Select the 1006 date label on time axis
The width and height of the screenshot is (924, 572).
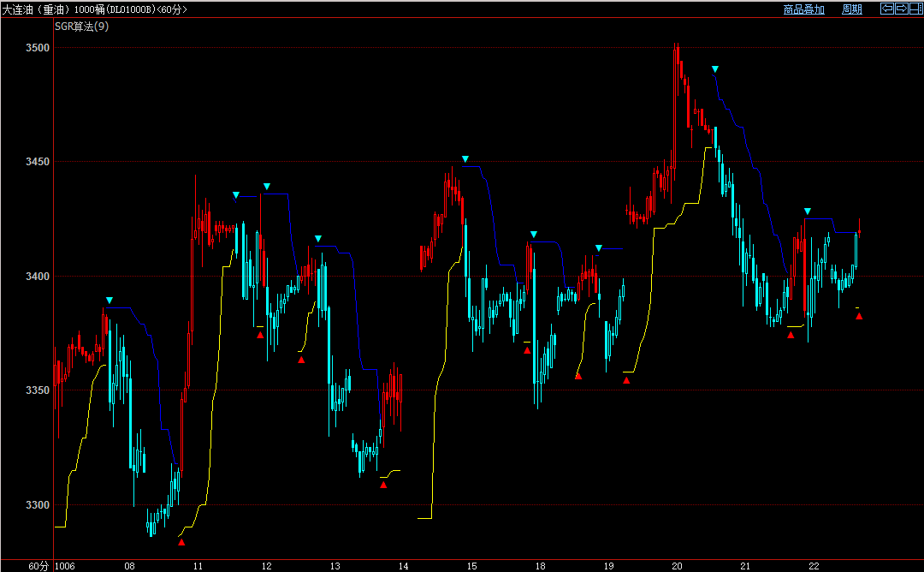coord(65,566)
